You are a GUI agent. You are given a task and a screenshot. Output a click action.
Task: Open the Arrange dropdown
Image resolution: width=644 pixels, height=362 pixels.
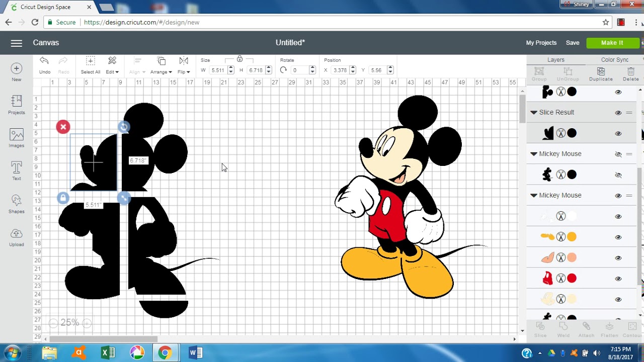(161, 64)
